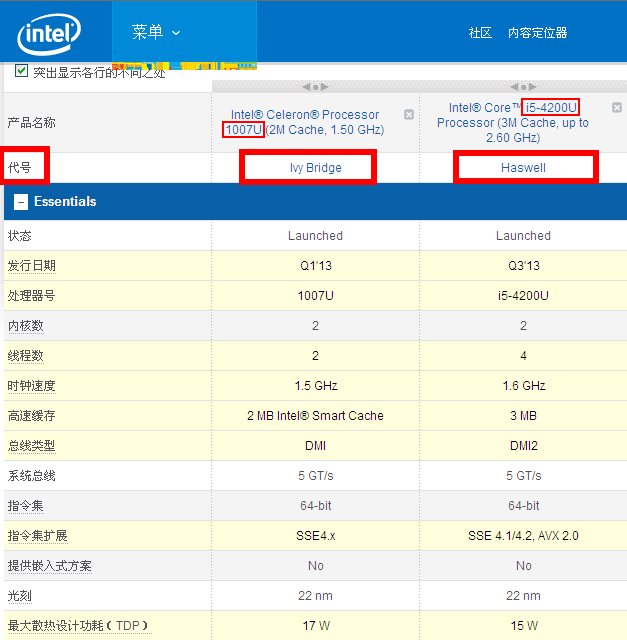627x640 pixels.
Task: Click the 代号 row label
Action: (20, 167)
